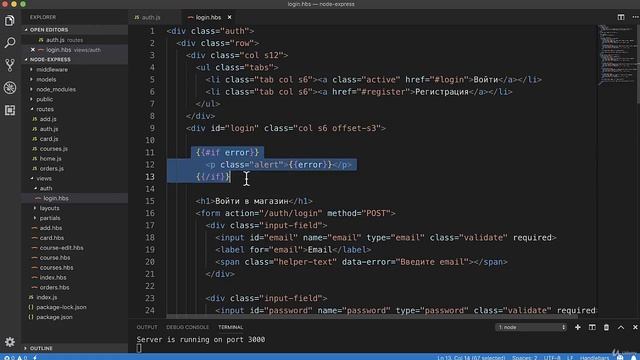Close the login.hbs editor tab
640x360 pixels.
coord(229,17)
